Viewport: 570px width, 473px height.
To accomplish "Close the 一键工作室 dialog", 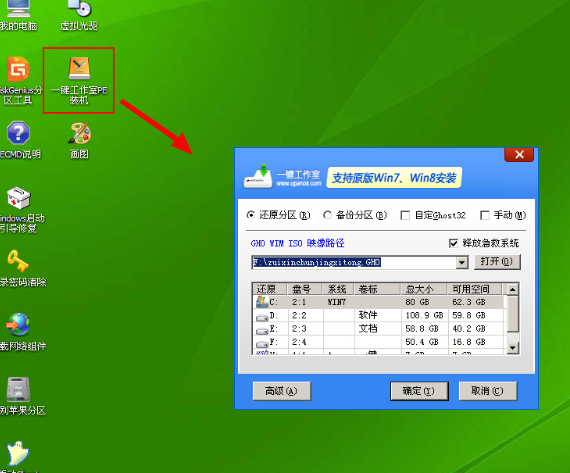I will pos(519,155).
